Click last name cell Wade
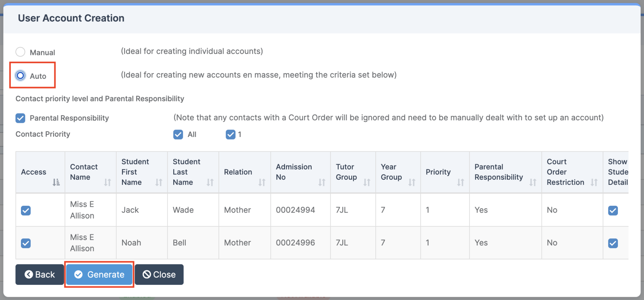This screenshot has width=644, height=300. coord(183,210)
